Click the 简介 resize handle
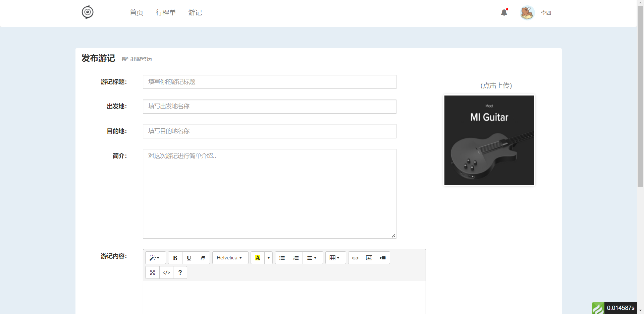 pos(393,236)
